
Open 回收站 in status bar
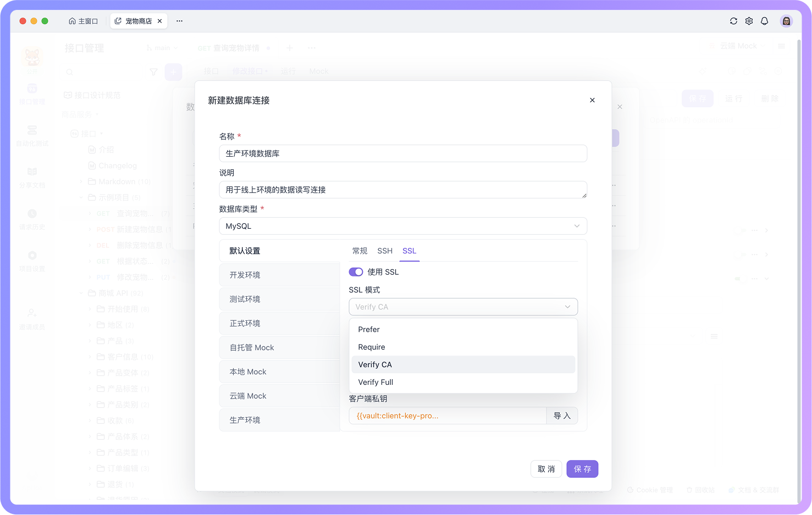tap(701, 490)
